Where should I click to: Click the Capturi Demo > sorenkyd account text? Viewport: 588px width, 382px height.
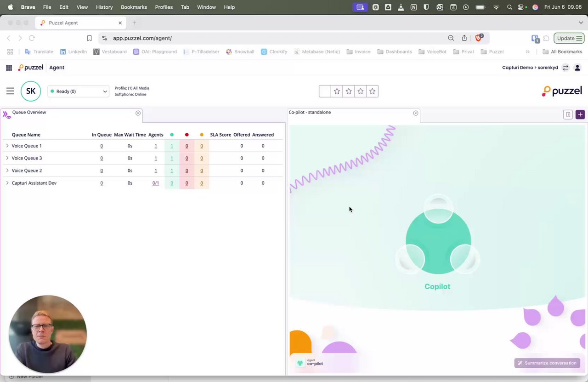pyautogui.click(x=530, y=68)
